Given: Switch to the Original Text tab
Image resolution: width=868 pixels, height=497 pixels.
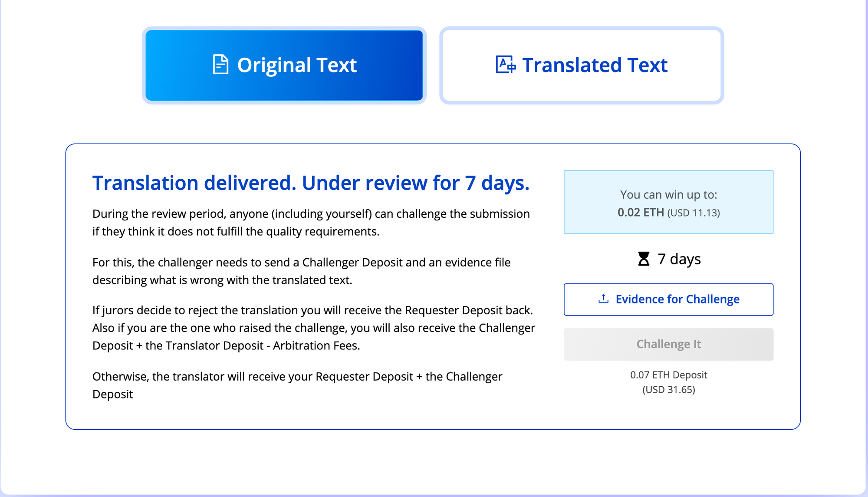Looking at the screenshot, I should point(284,65).
